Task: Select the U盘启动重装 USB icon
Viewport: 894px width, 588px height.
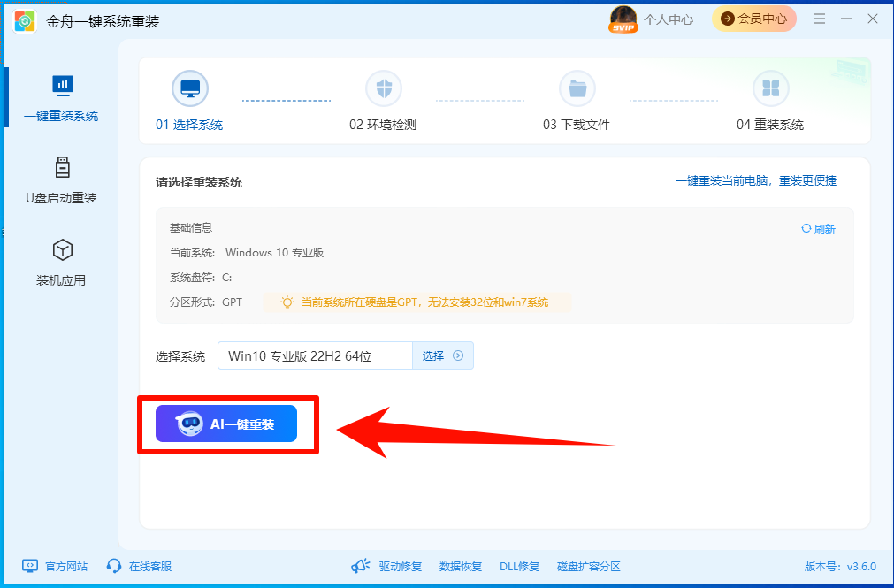Action: click(x=63, y=167)
